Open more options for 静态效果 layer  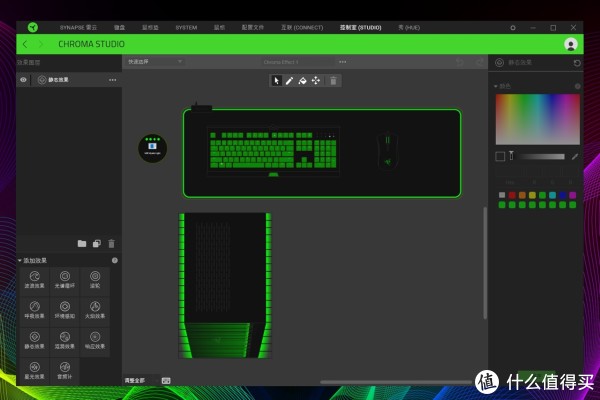tap(112, 80)
